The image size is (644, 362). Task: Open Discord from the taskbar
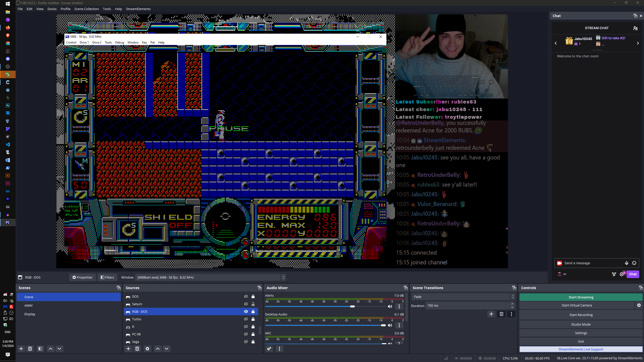click(8, 59)
